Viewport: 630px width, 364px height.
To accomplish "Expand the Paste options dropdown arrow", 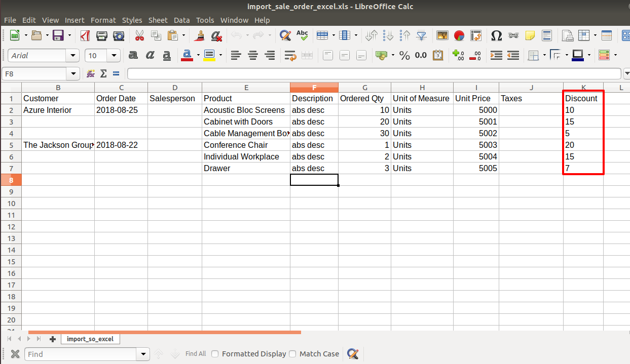I will coord(183,35).
